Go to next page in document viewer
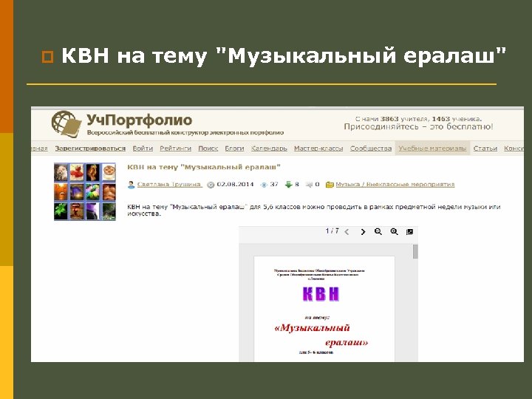The height and width of the screenshot is (399, 532). 363,232
